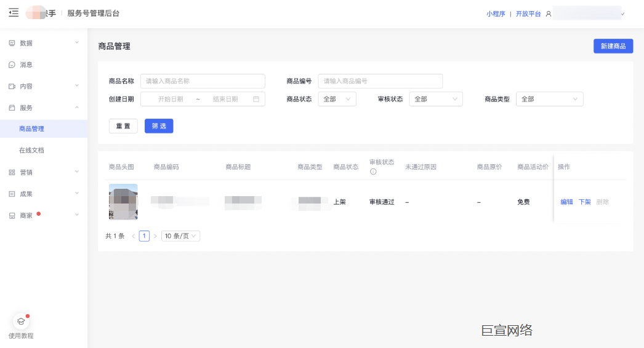
Task: Click the 数据 chart icon in sidebar
Action: tap(12, 43)
